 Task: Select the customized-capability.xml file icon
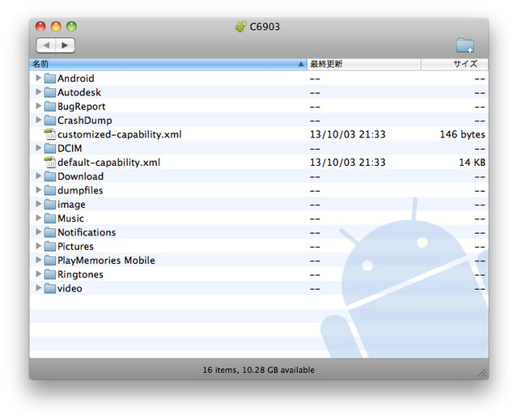pyautogui.click(x=49, y=134)
